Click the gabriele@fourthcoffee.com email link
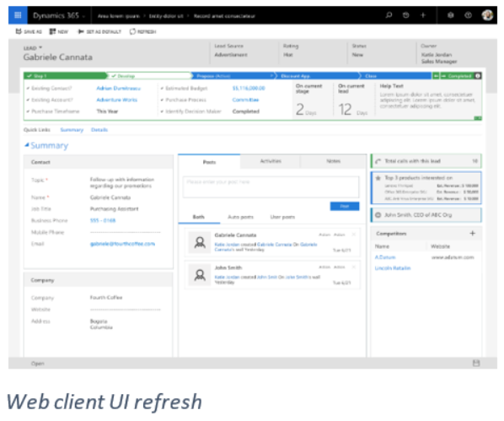 [x=122, y=244]
